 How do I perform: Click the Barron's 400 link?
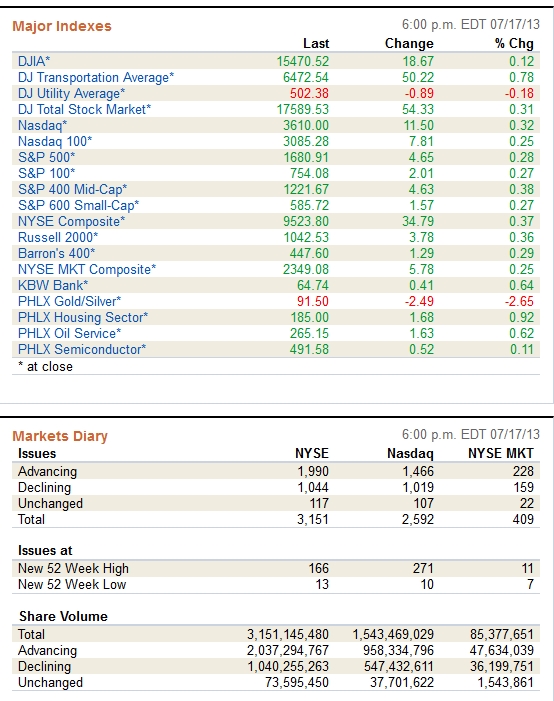(56, 253)
